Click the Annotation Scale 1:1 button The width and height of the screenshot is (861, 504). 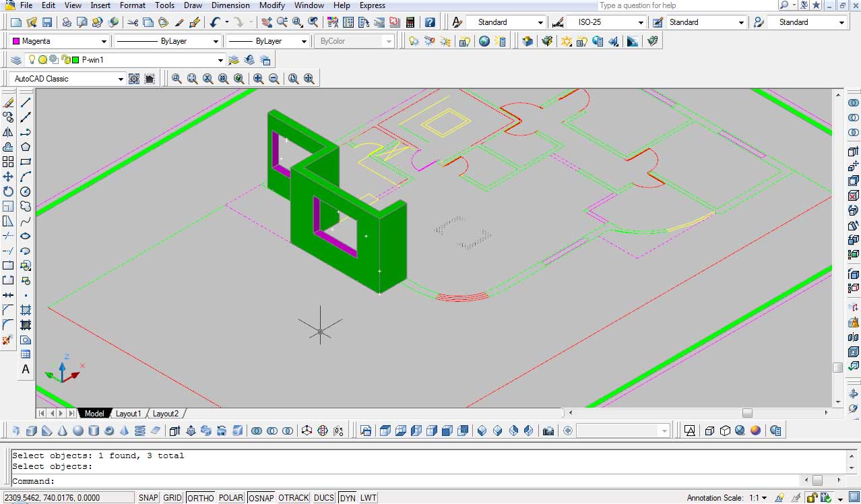pos(759,498)
